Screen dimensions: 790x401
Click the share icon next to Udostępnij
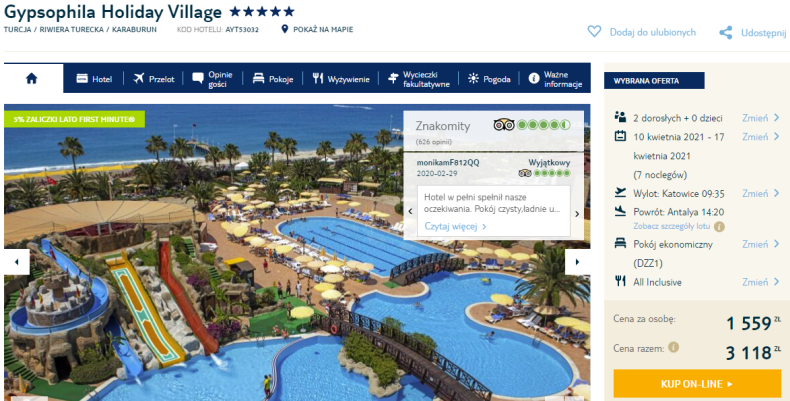pyautogui.click(x=726, y=33)
